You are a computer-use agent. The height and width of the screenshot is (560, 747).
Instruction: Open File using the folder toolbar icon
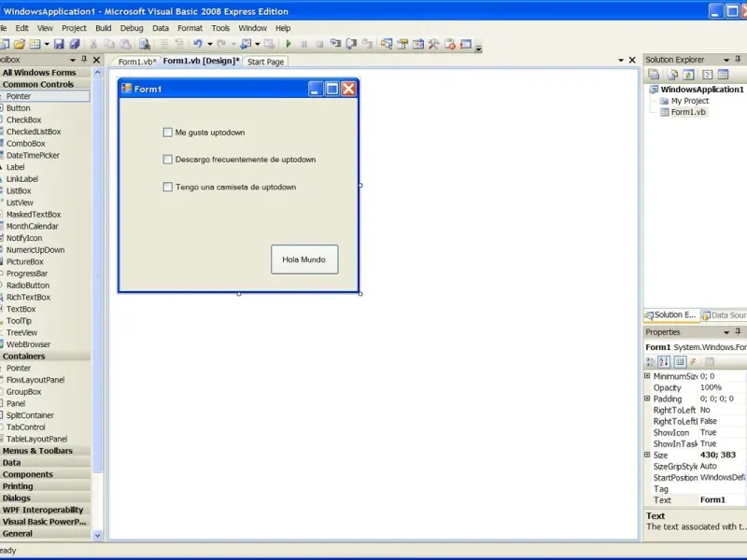[20, 44]
